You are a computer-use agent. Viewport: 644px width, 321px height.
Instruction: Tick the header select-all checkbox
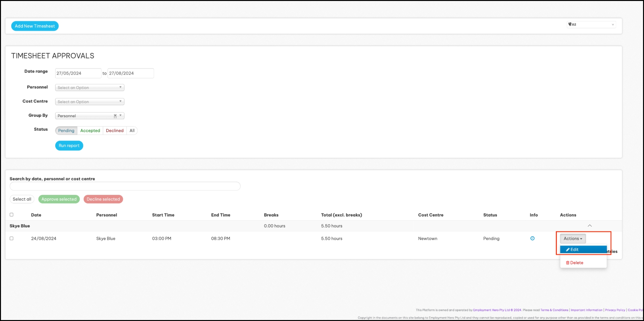(x=12, y=215)
